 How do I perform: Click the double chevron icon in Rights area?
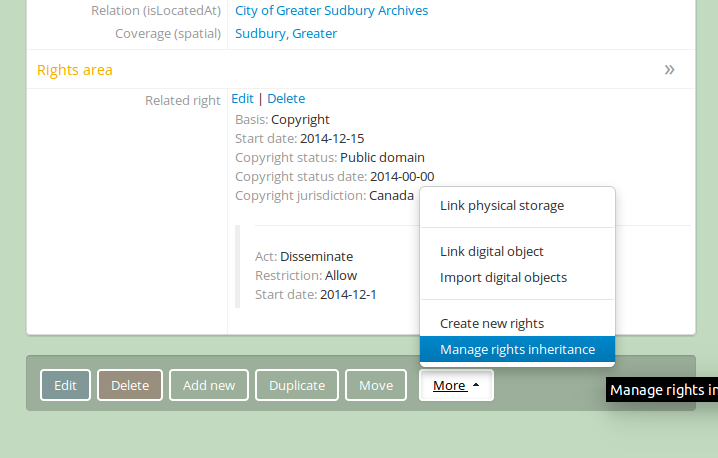pyautogui.click(x=669, y=70)
